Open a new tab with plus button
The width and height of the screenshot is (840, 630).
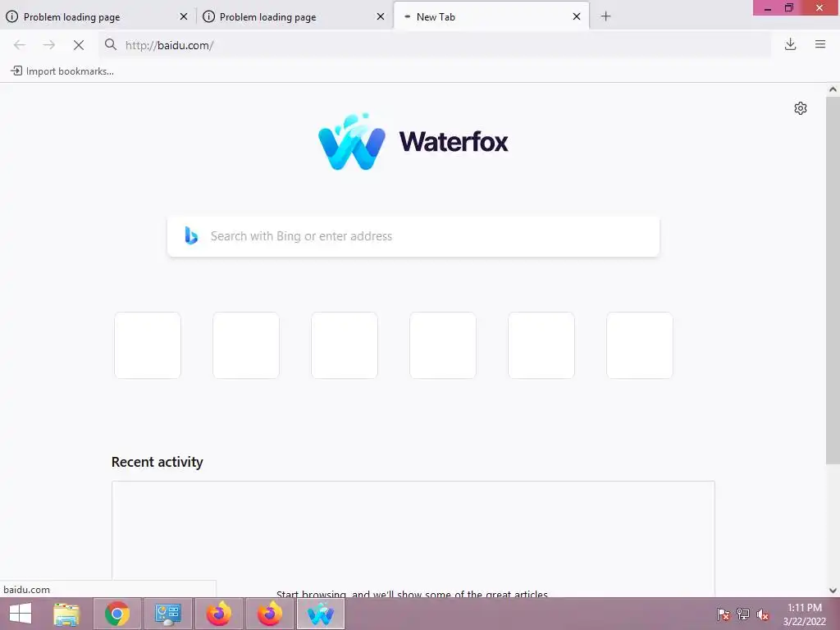[x=605, y=16]
